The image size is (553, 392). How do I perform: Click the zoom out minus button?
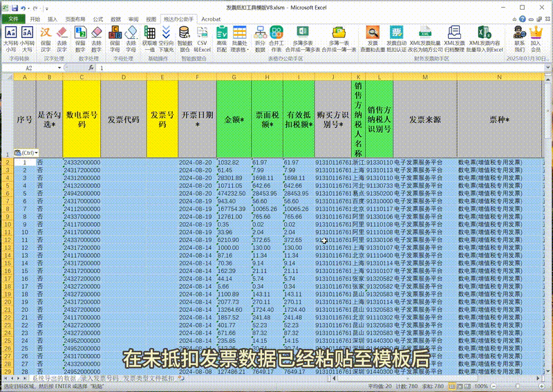pyautogui.click(x=494, y=386)
